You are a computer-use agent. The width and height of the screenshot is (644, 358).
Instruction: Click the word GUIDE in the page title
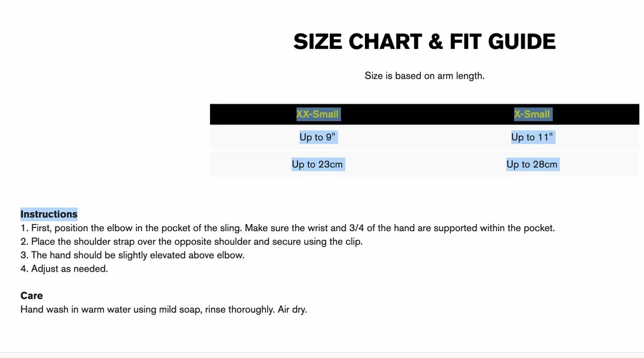[x=522, y=42]
